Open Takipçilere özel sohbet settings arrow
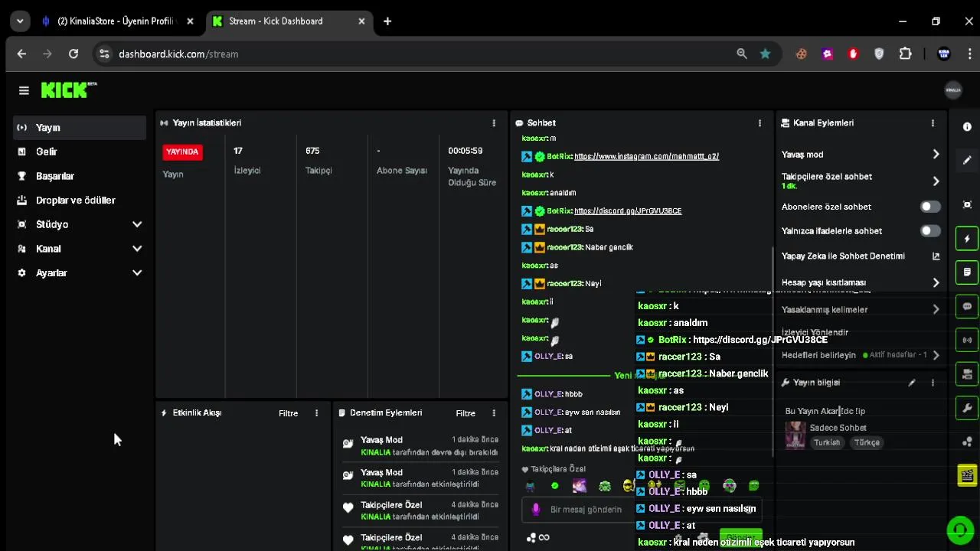Screen dimensions: 980x551 tap(936, 181)
